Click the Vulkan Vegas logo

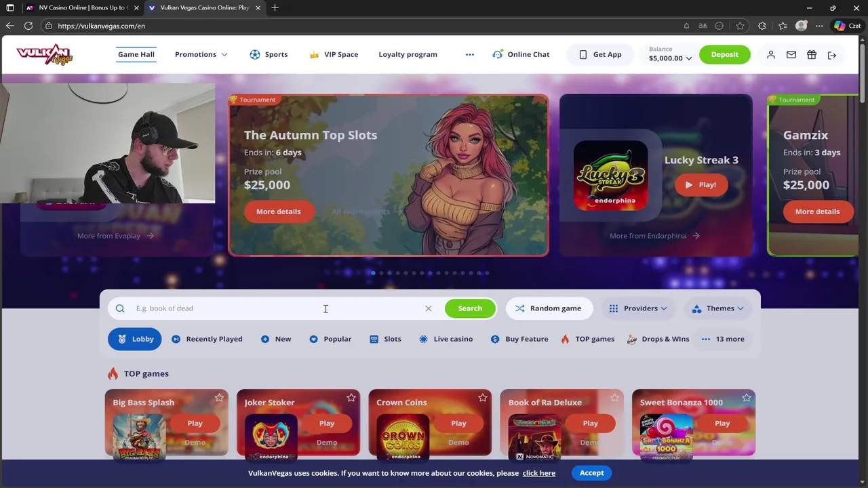click(x=45, y=54)
